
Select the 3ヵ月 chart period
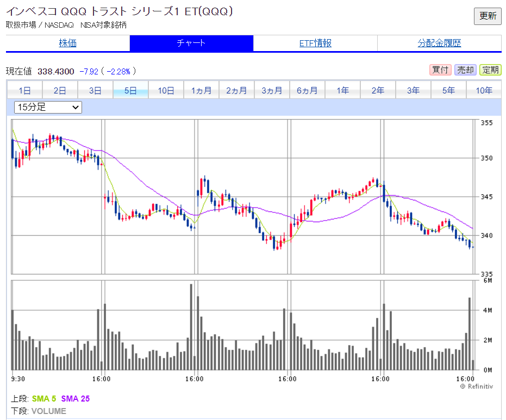pos(272,90)
